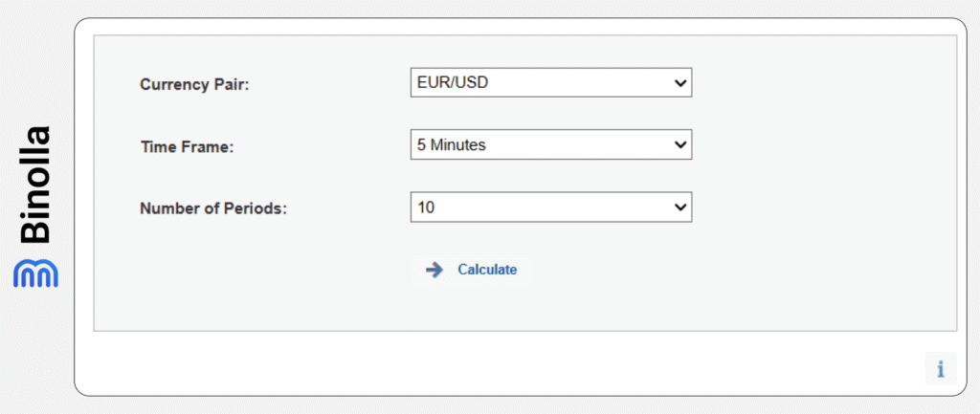Click the Time Frame label
The image size is (980, 414).
187,146
